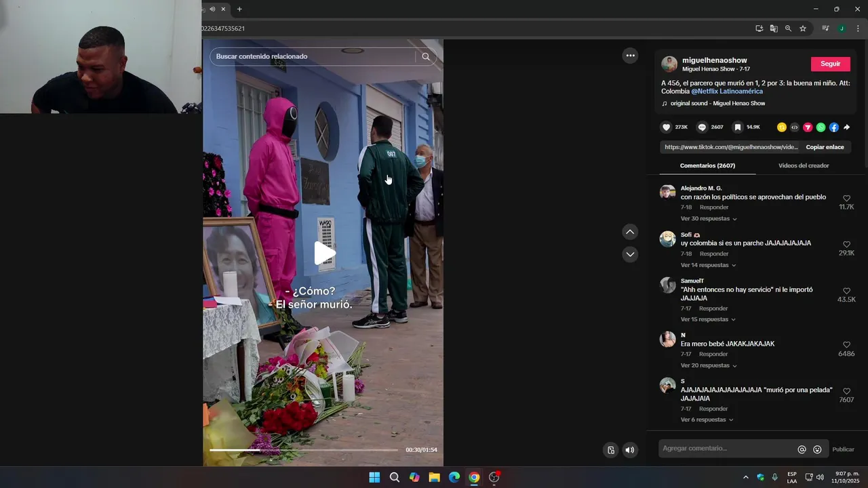Save video with the bookmark icon
Screen dimensions: 868x488
tap(738, 127)
